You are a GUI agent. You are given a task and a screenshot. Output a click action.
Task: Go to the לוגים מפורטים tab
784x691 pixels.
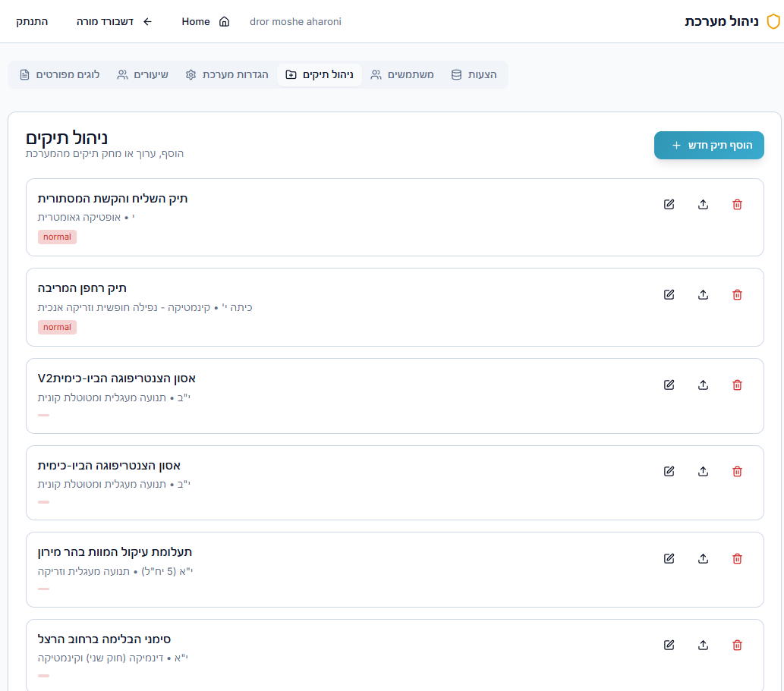coord(59,74)
